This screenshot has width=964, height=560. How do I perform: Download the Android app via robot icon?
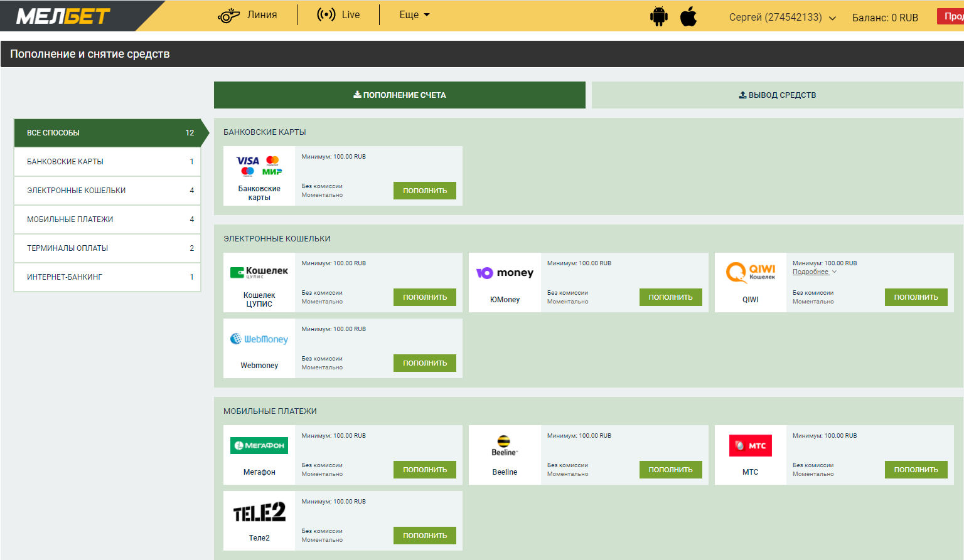point(659,16)
